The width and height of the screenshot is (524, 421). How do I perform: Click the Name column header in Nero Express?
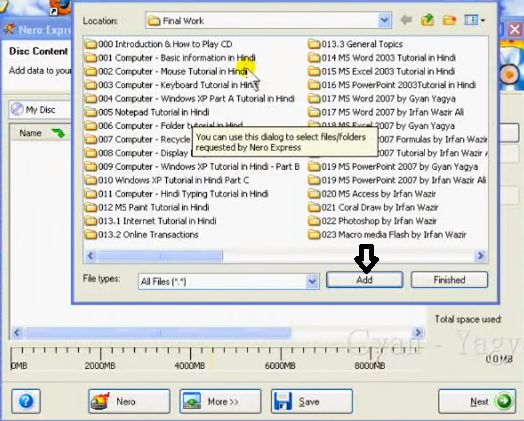pyautogui.click(x=40, y=133)
